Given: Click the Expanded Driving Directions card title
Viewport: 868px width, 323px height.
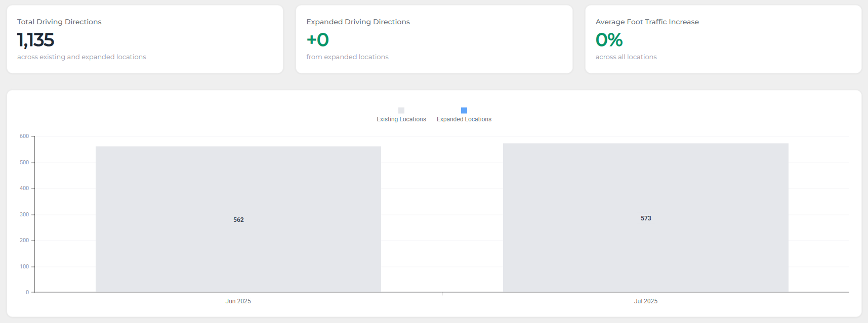Looking at the screenshot, I should coord(358,22).
